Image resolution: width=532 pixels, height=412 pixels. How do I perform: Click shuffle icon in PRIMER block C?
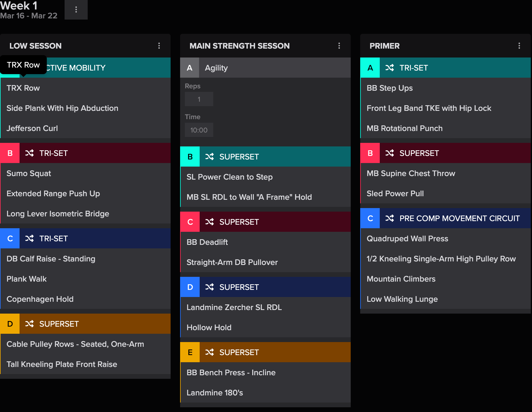pos(390,218)
